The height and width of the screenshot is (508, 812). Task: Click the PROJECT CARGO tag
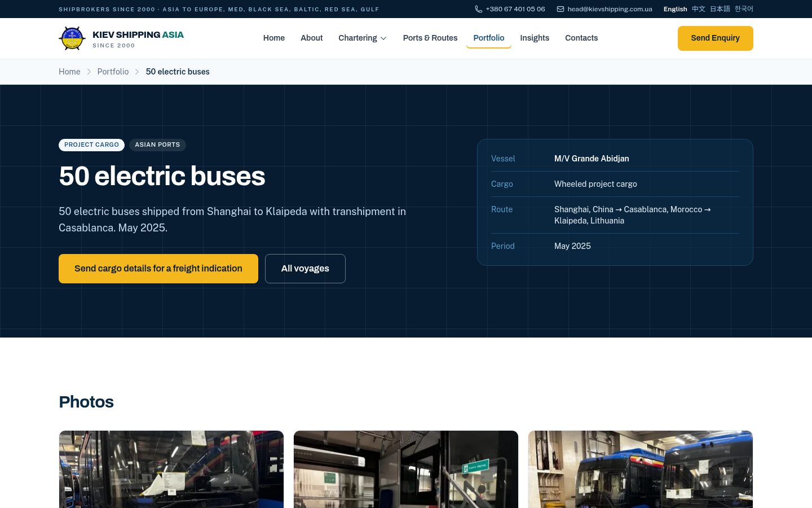click(x=91, y=145)
